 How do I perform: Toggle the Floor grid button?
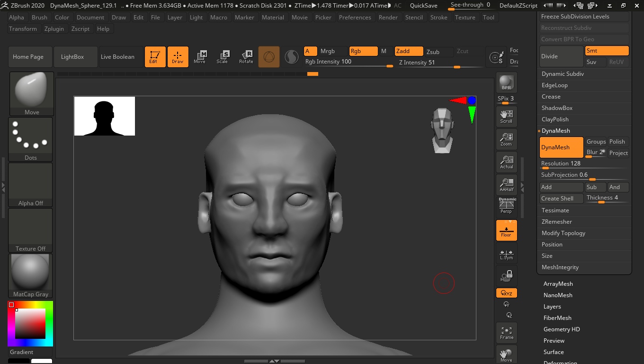[x=506, y=230]
